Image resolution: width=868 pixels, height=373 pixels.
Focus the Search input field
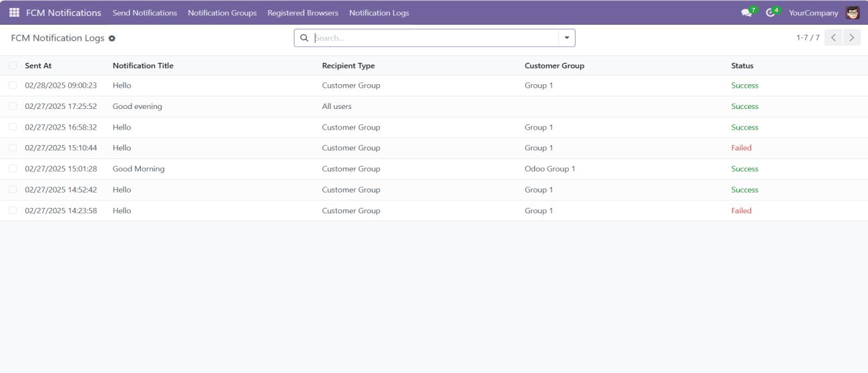pos(434,38)
